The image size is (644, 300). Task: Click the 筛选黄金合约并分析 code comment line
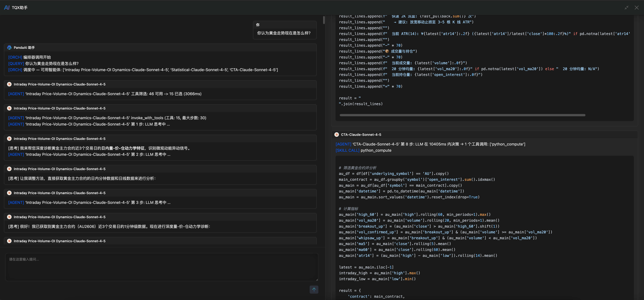coord(357,168)
